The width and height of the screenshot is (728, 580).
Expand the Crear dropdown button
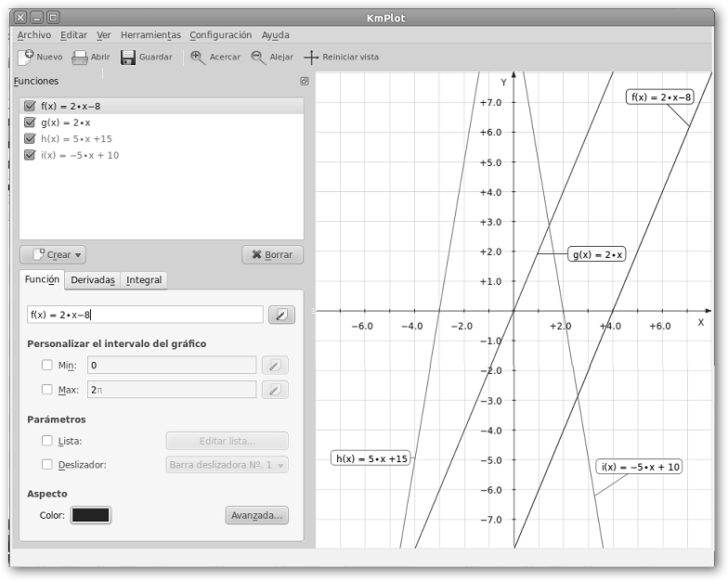(53, 254)
